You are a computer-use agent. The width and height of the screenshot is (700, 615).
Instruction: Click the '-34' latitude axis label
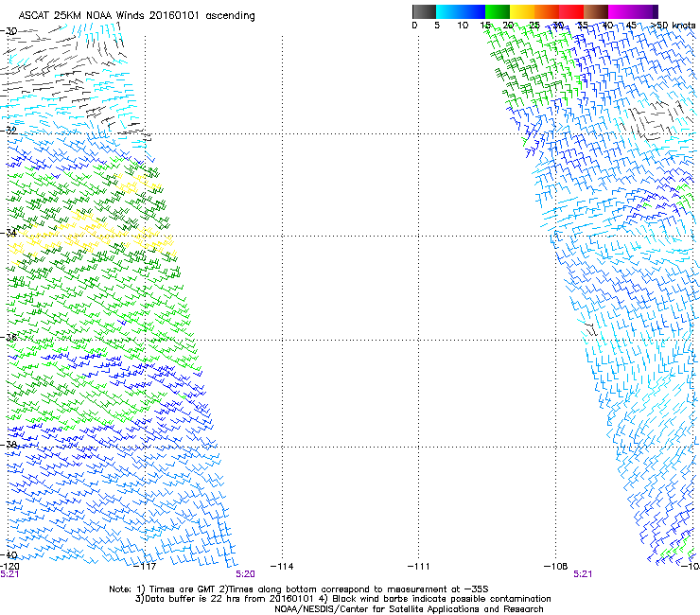9,233
